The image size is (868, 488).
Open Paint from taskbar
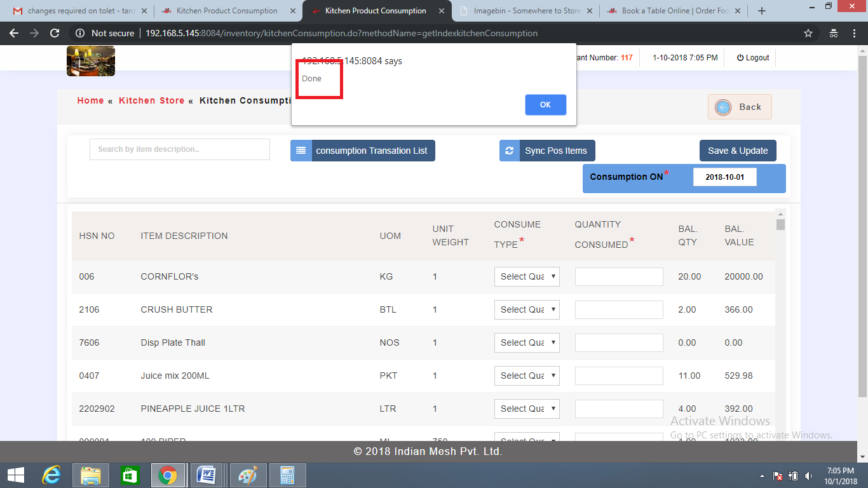(x=247, y=475)
